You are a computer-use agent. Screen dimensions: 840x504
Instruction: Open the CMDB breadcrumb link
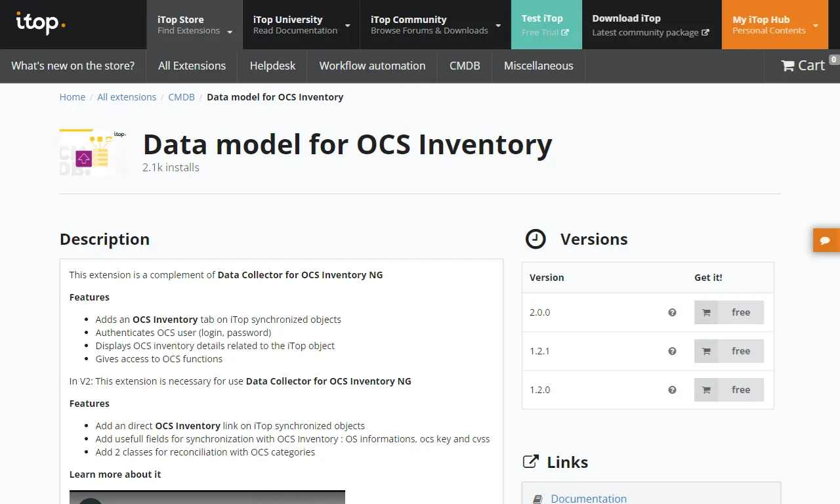pos(182,97)
